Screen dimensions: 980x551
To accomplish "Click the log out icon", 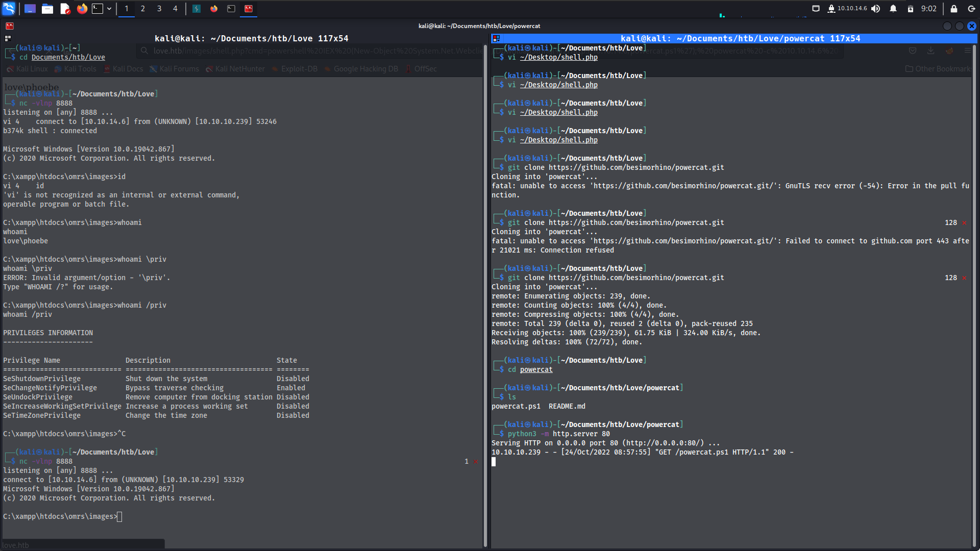I will (971, 9).
